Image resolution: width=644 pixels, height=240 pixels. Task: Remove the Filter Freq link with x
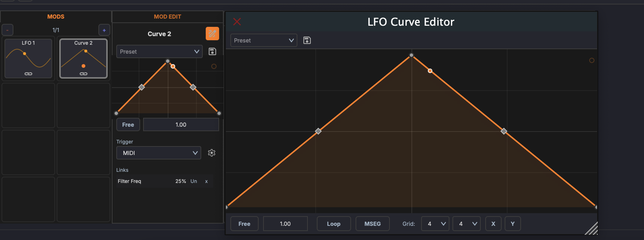pos(206,181)
